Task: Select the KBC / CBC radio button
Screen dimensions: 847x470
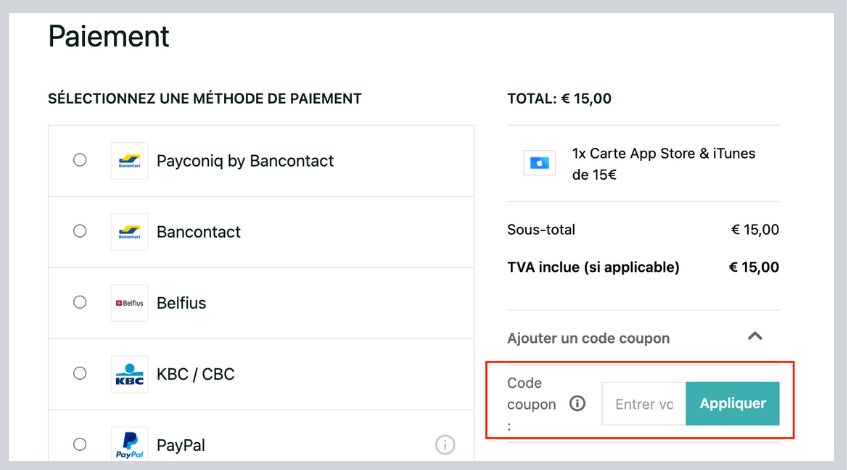Action: (80, 373)
